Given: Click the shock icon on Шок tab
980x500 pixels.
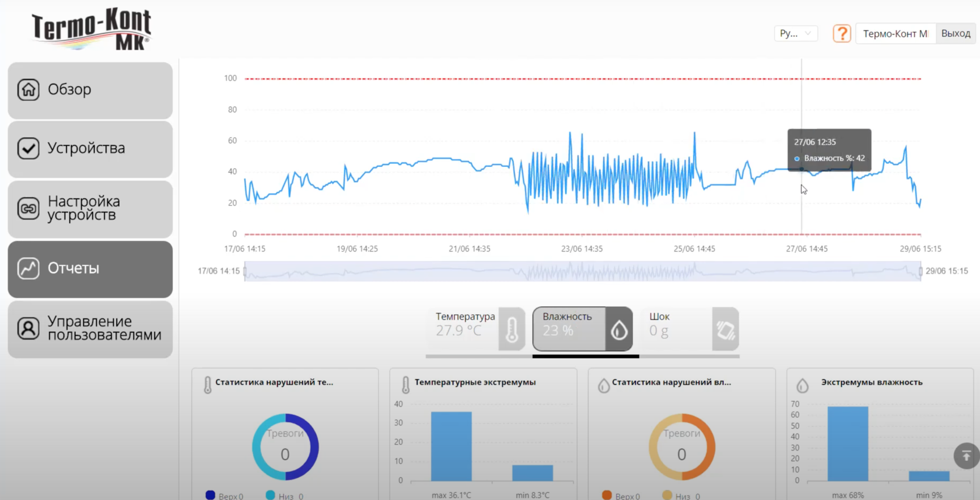Looking at the screenshot, I should 725,330.
